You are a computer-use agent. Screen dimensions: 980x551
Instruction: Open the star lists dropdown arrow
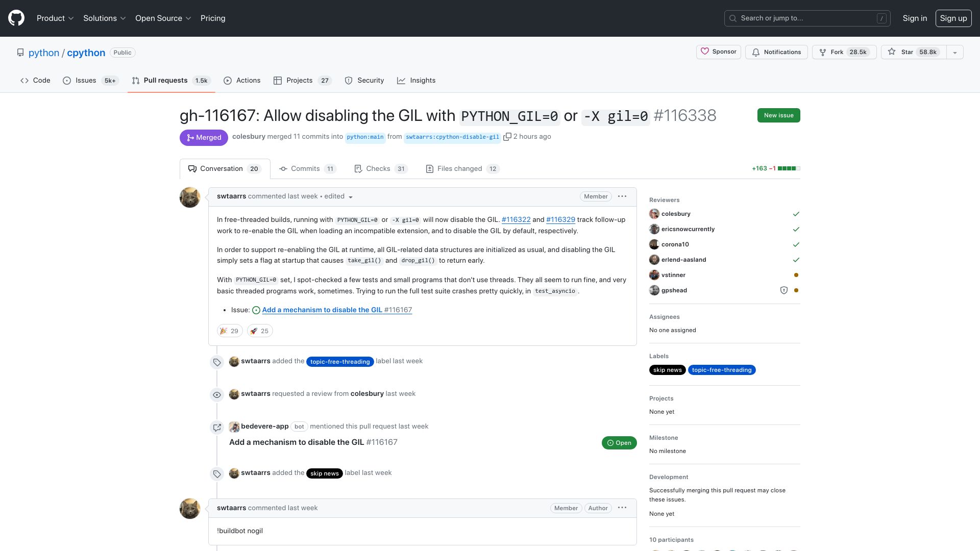[x=955, y=52]
